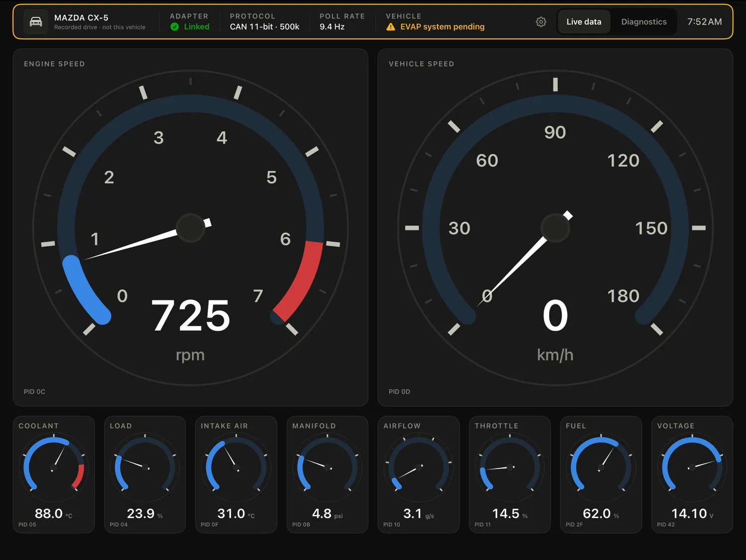Click the 90 mark on speedometer
Screen dimensions: 746x560
pos(555,132)
